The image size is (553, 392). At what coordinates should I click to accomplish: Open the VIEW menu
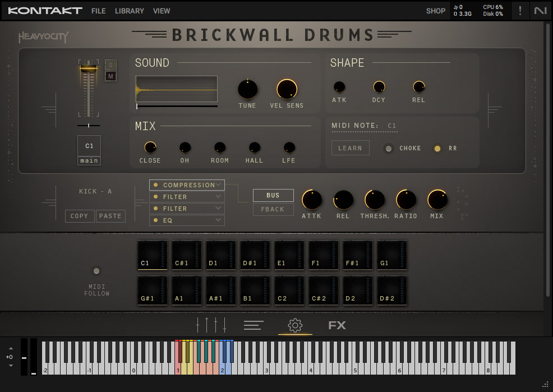click(x=162, y=11)
